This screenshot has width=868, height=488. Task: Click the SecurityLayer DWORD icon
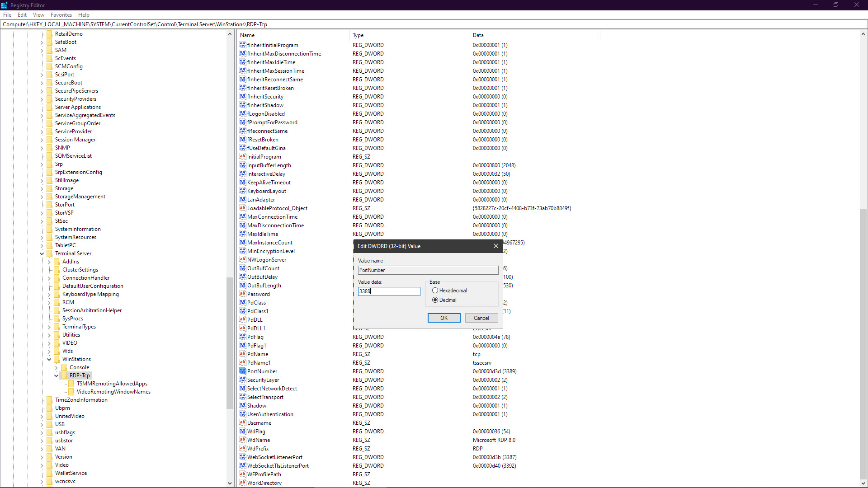click(243, 380)
